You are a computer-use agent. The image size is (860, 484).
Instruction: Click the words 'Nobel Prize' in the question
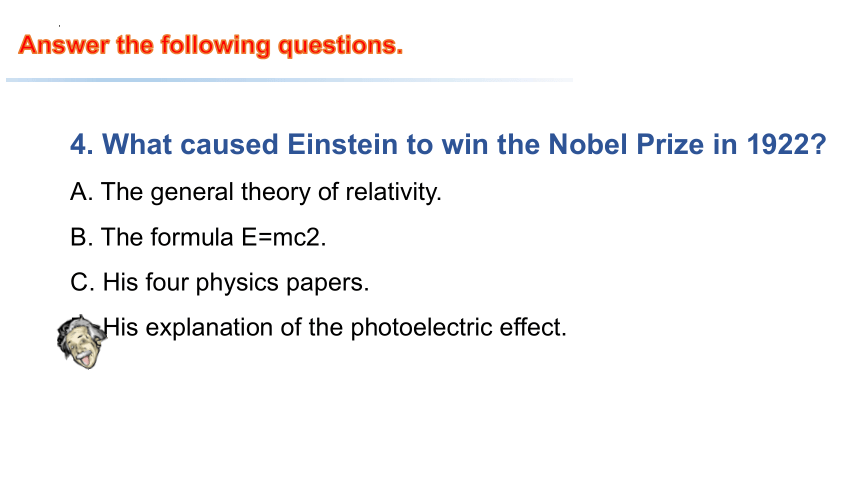[626, 145]
